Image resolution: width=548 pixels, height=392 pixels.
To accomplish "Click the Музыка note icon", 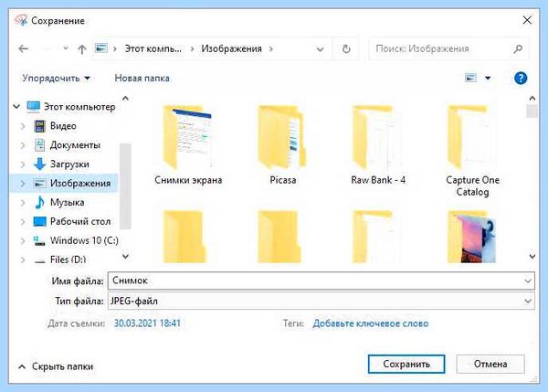I will (39, 202).
